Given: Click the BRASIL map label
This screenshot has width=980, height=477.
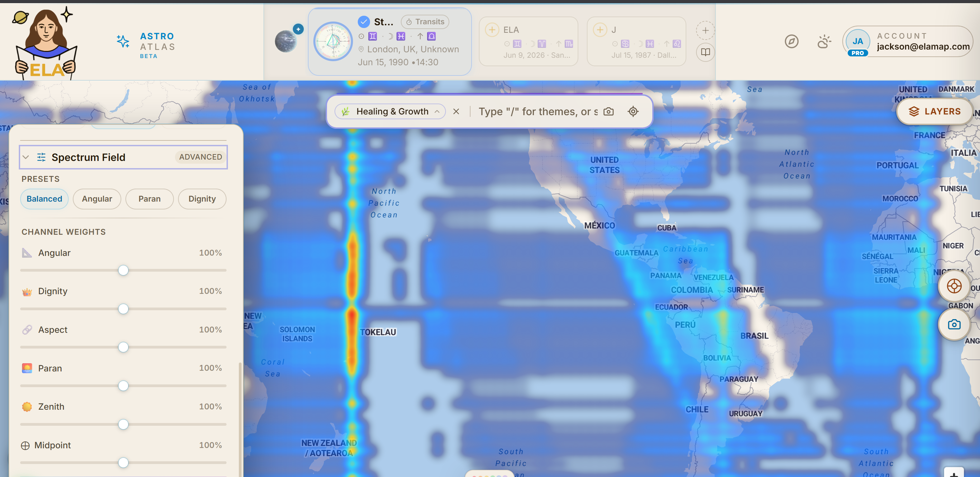Looking at the screenshot, I should click(754, 336).
